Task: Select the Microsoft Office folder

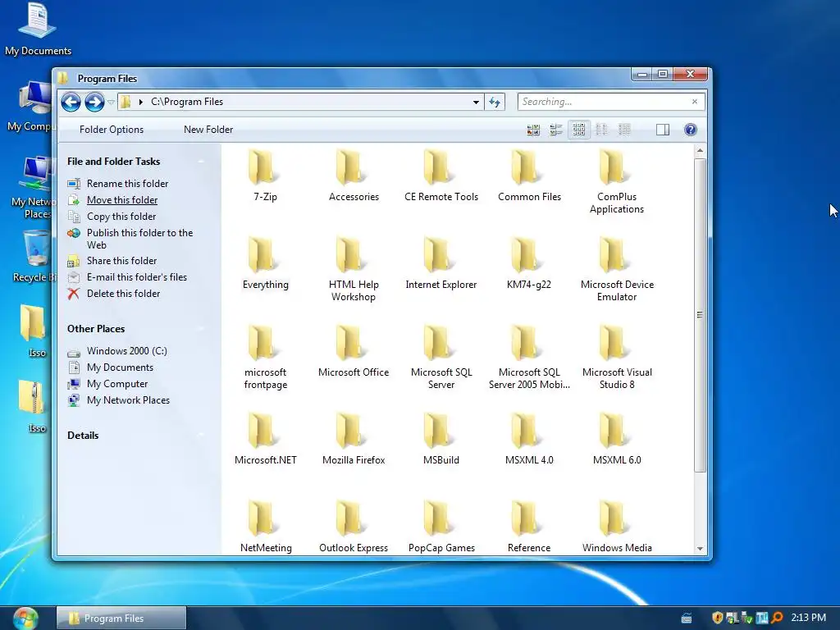Action: (x=354, y=351)
